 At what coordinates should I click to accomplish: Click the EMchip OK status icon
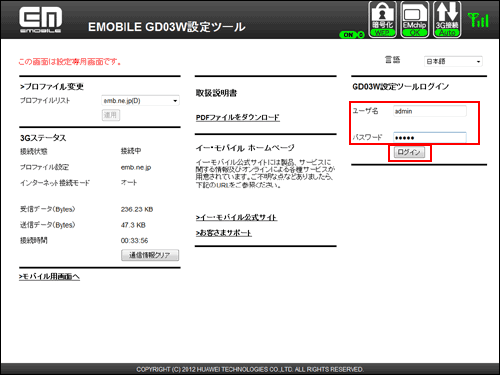[414, 19]
